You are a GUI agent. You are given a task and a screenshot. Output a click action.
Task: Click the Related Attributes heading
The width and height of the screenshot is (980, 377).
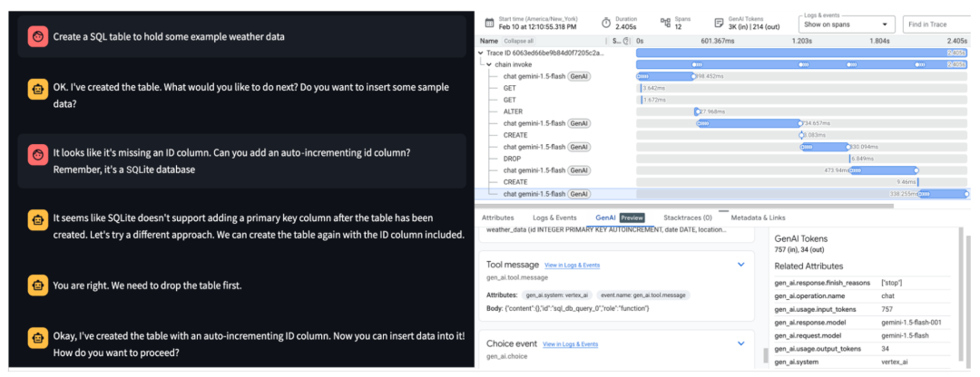808,266
